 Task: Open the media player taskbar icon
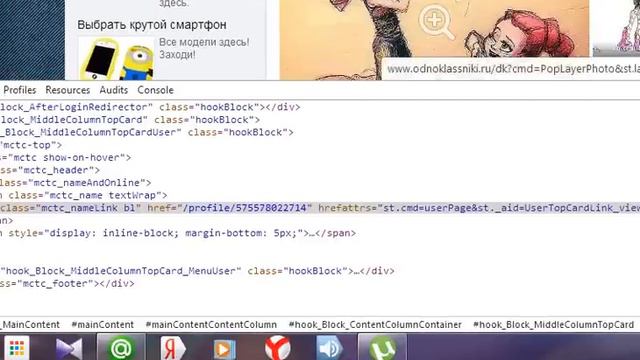[x=224, y=349]
